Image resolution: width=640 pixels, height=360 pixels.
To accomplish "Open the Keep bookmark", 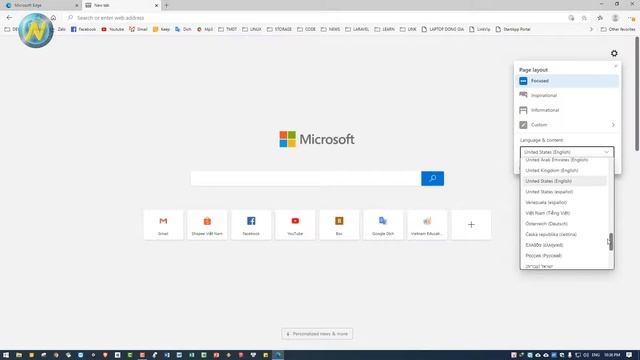I will (161, 29).
